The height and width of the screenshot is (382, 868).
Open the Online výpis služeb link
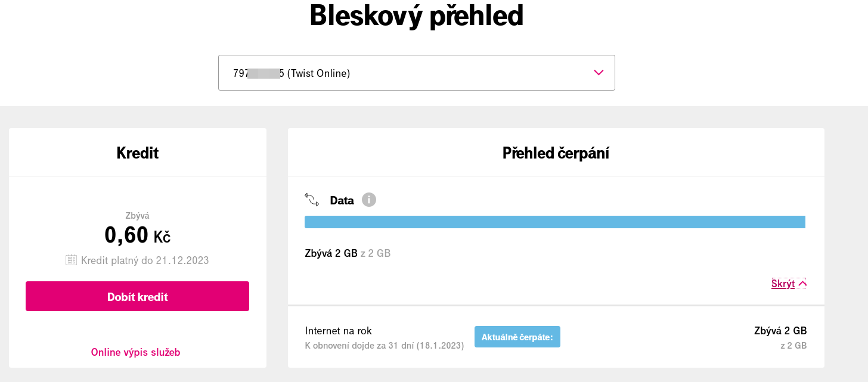tap(135, 352)
